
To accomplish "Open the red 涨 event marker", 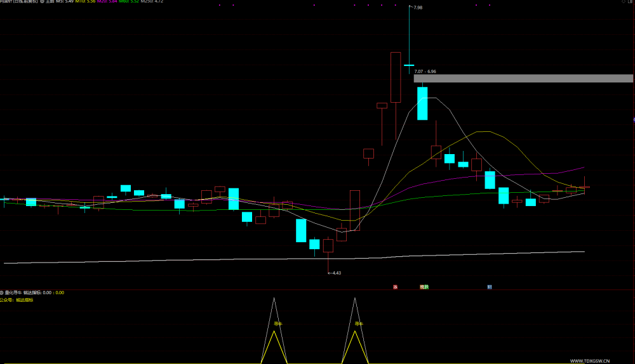I will point(395,287).
